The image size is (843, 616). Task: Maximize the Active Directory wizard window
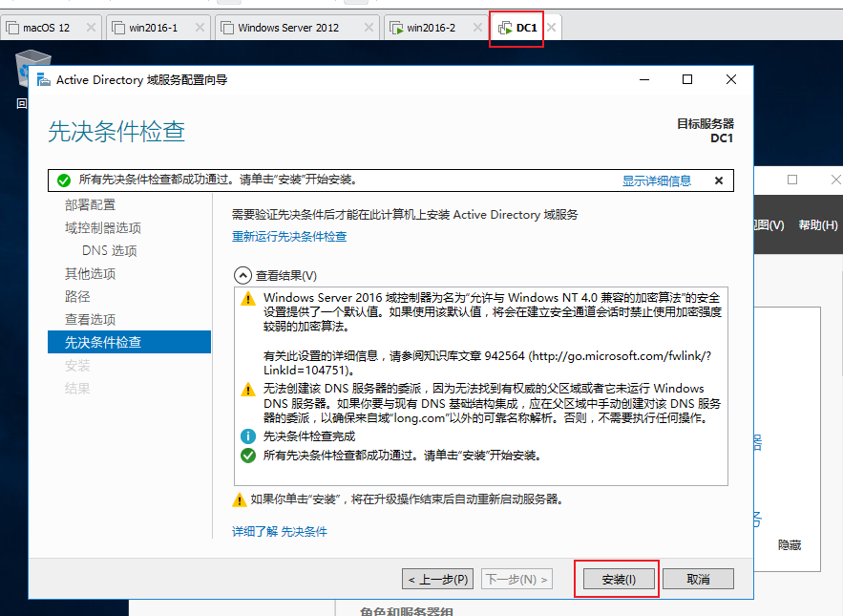pos(687,79)
